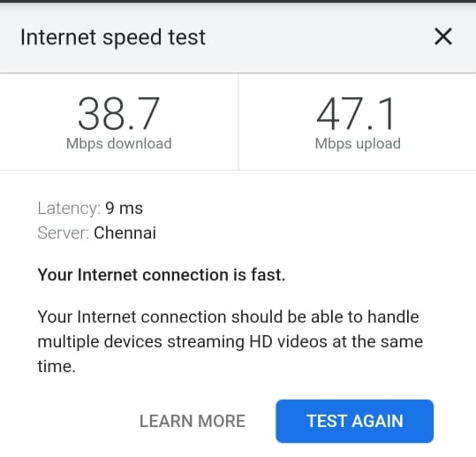Click the first line about handling connection
This screenshot has width=476, height=457.
228,317
